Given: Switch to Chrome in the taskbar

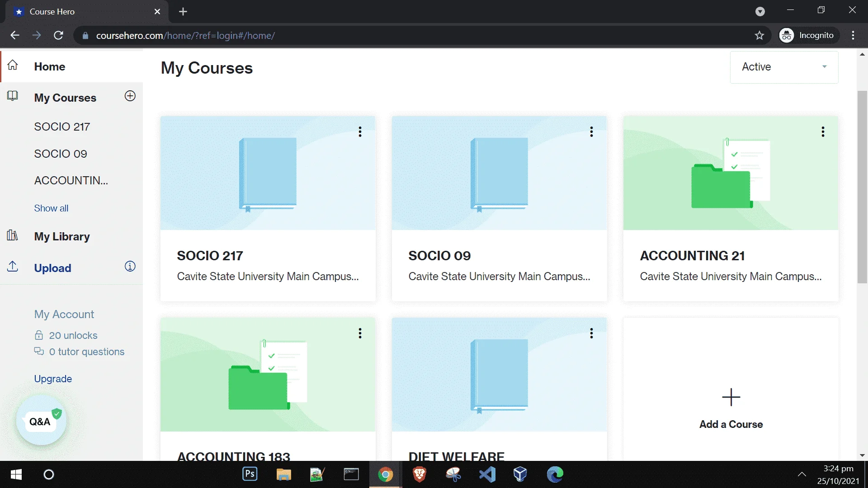Looking at the screenshot, I should tap(386, 474).
